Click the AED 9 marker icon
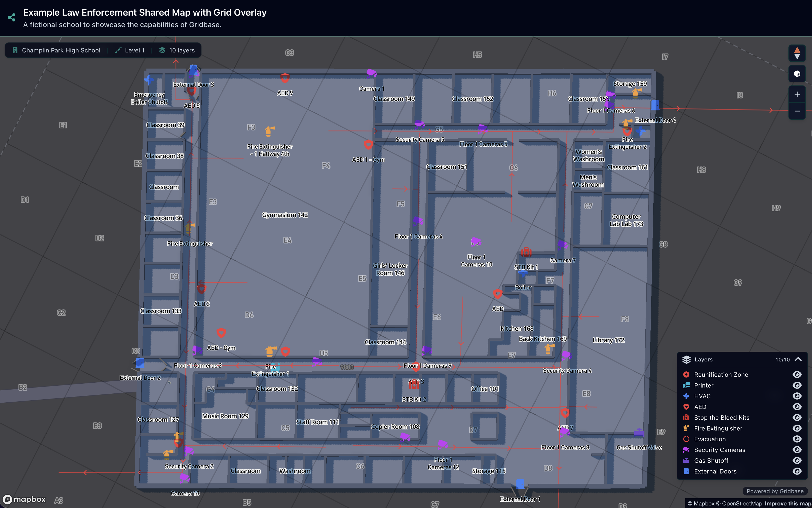Image resolution: width=812 pixels, height=508 pixels. [x=285, y=78]
